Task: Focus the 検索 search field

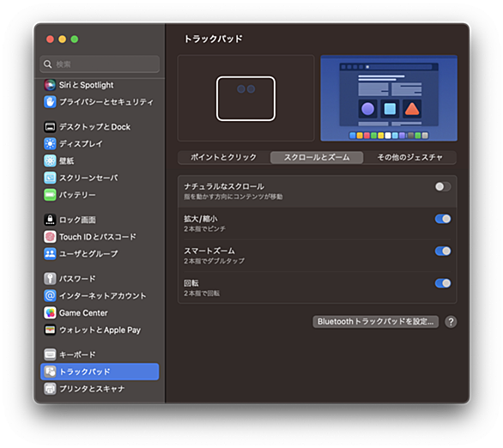Action: click(x=100, y=64)
